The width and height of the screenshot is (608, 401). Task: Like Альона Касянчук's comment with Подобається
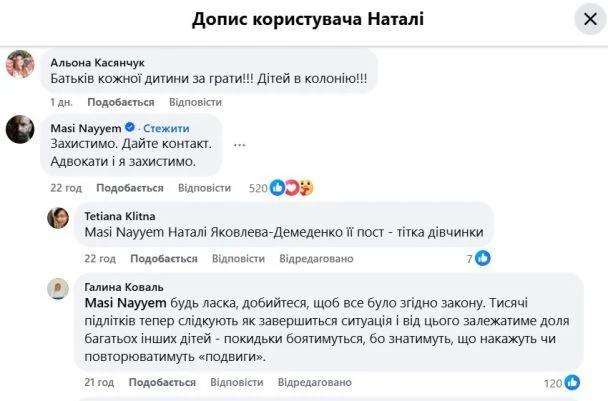pyautogui.click(x=120, y=102)
